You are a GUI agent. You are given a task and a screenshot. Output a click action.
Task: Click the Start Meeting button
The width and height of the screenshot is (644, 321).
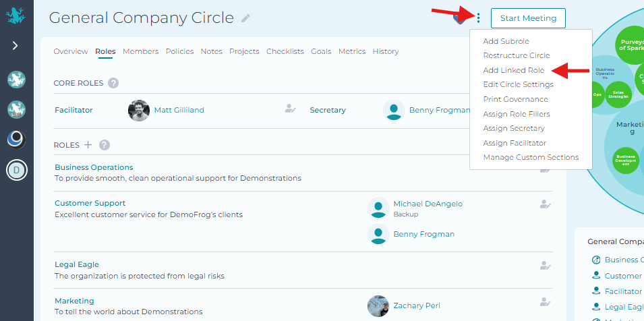[528, 18]
